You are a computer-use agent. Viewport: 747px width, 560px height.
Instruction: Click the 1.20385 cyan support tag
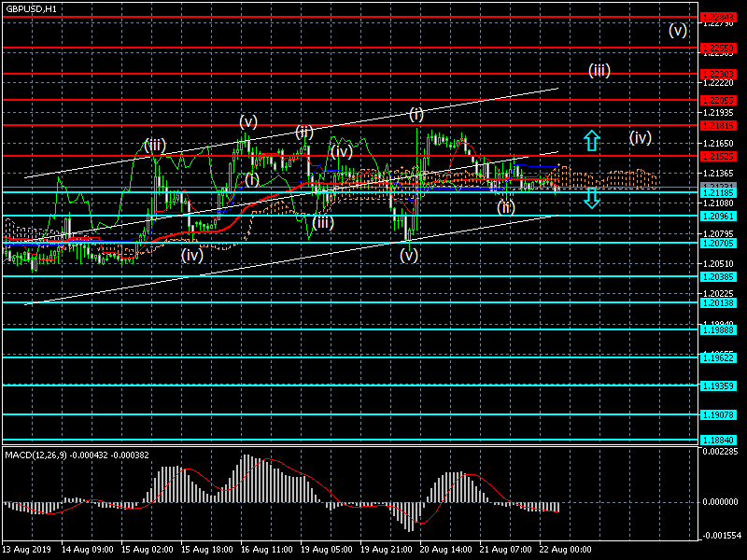pyautogui.click(x=718, y=276)
